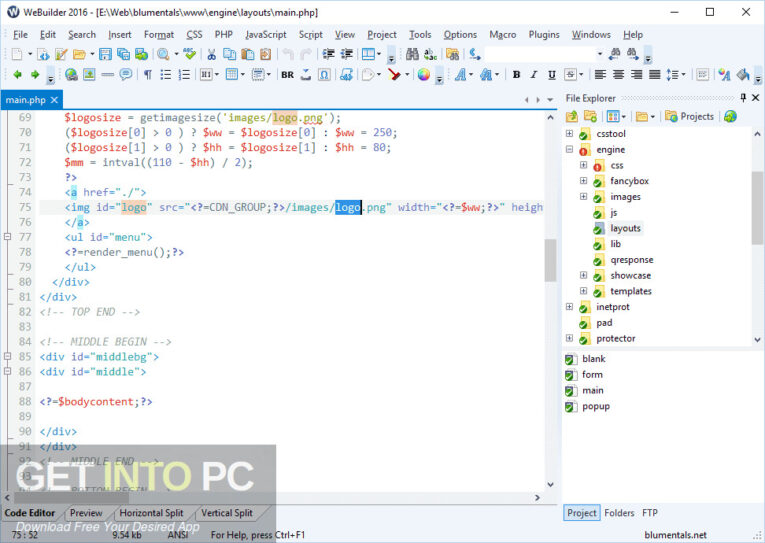Switch to the FTP panel tab
This screenshot has height=543, width=765.
pos(650,513)
